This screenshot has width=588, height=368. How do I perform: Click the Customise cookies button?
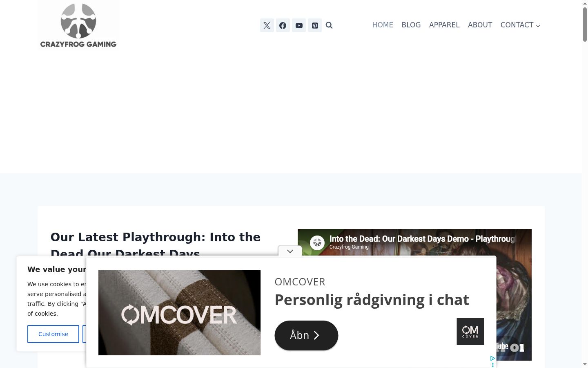53,334
